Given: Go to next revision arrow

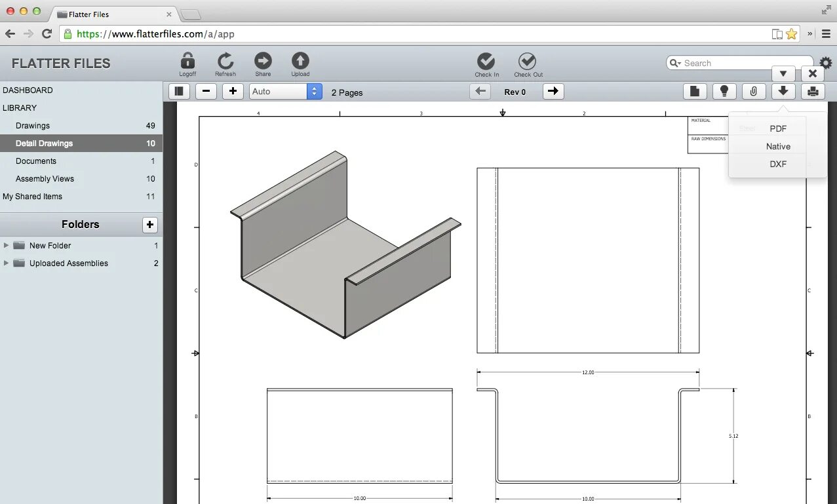Looking at the screenshot, I should pyautogui.click(x=553, y=92).
